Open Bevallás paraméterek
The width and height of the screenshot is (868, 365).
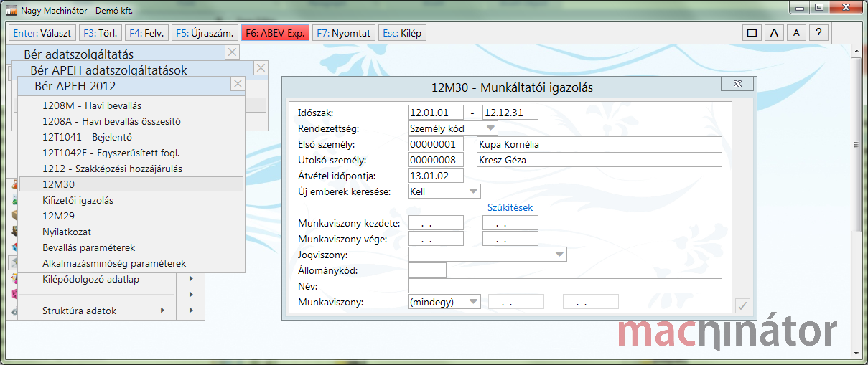tap(132, 247)
